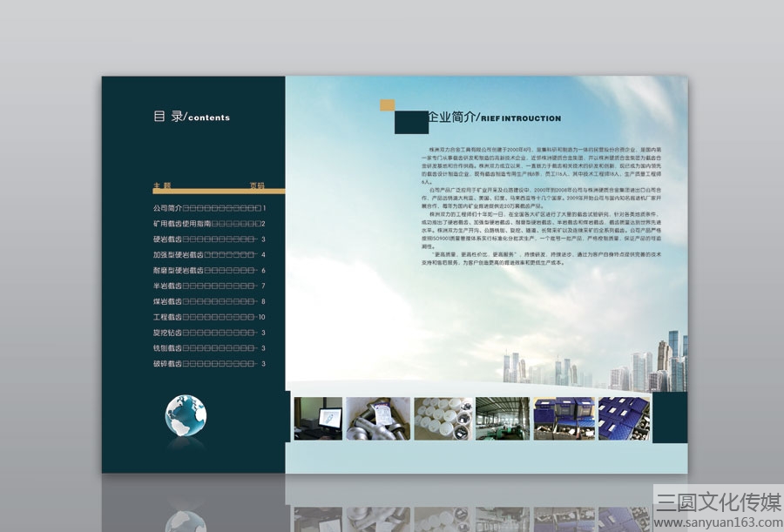Click the 目录/contents heading
Viewport: 784px width, 532px height.
(192, 117)
